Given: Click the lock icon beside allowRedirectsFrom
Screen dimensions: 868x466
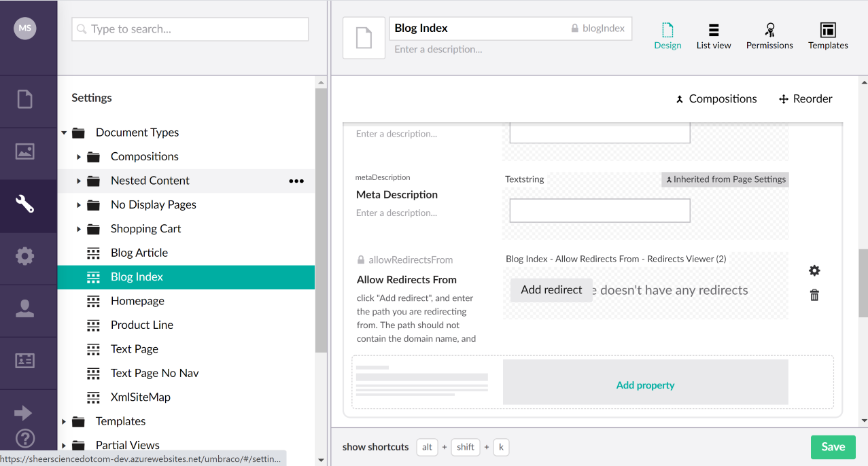Looking at the screenshot, I should coord(361,260).
